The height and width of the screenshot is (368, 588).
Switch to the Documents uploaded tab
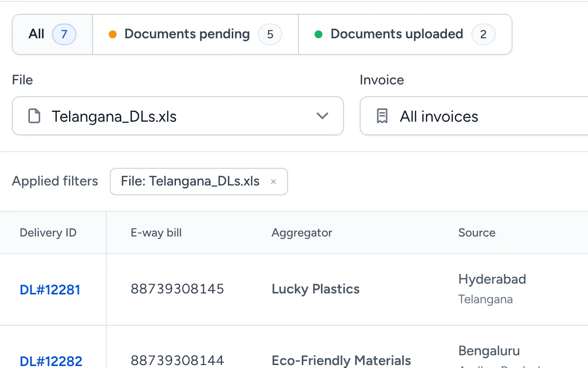click(x=405, y=34)
